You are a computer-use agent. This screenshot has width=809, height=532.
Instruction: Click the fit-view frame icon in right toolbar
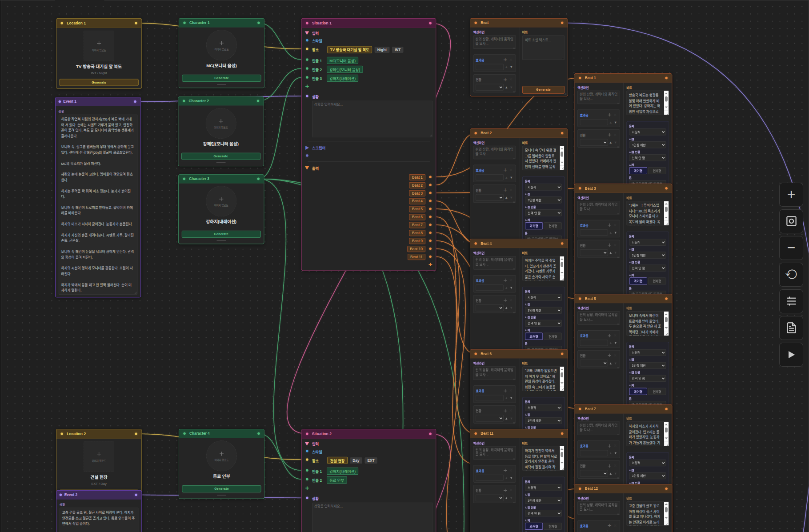[x=791, y=221]
